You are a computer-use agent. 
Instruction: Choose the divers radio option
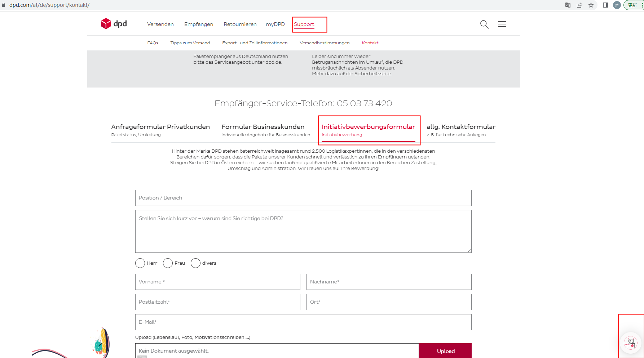pos(195,263)
